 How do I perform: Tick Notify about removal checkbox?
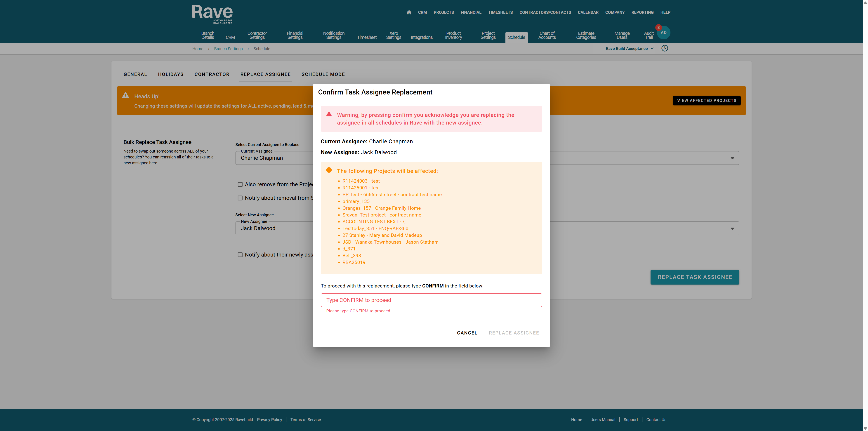pyautogui.click(x=240, y=198)
